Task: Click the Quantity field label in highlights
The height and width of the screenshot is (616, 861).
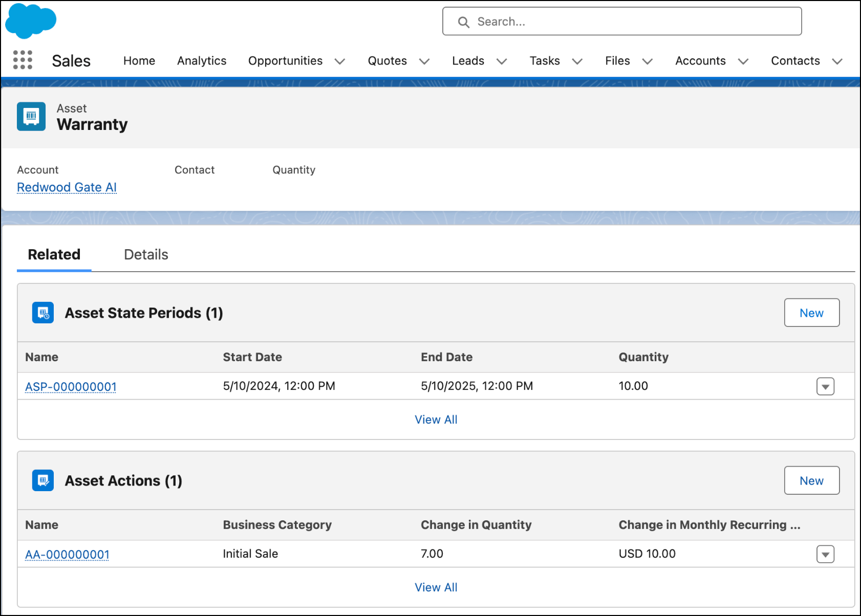Action: 294,170
